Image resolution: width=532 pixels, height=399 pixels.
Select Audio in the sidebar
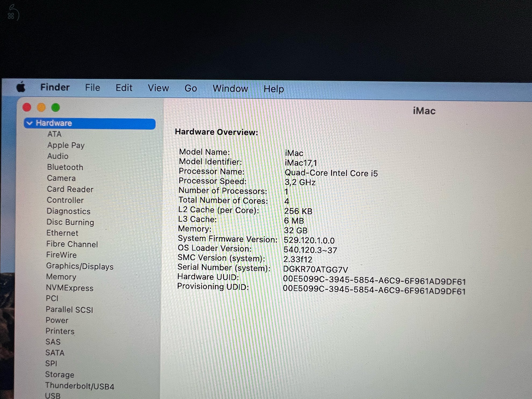(58, 156)
